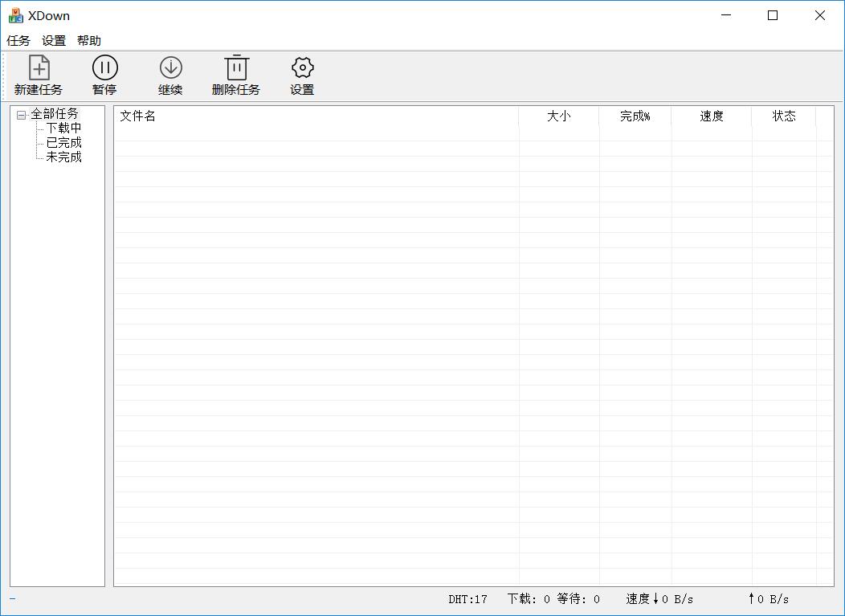
Task: Click the 状态 column header
Action: (783, 116)
